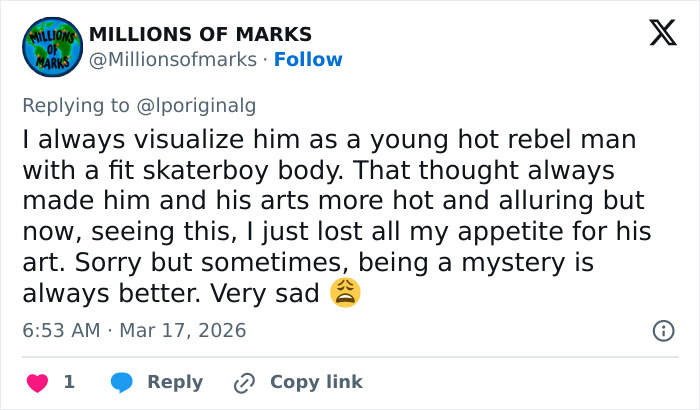This screenshot has height=410, width=700.
Task: Open the MILLIONS OF MARKS display name
Action: [x=200, y=34]
